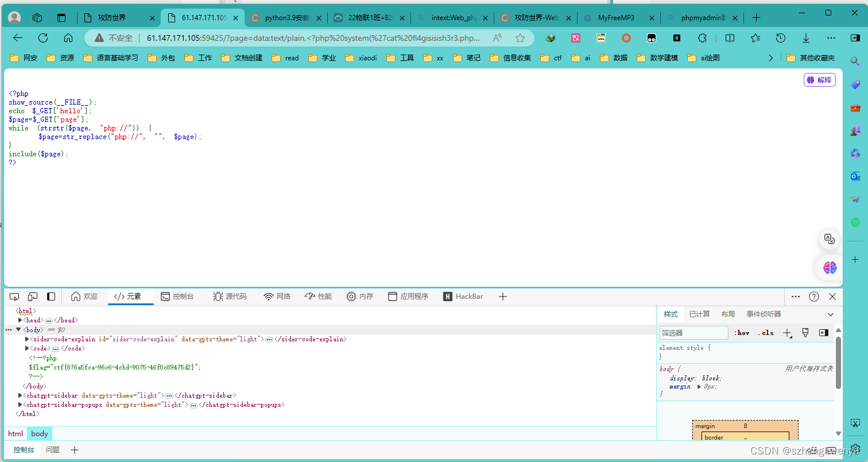Select the inspect element picker tool
The width and height of the screenshot is (868, 462).
click(14, 296)
